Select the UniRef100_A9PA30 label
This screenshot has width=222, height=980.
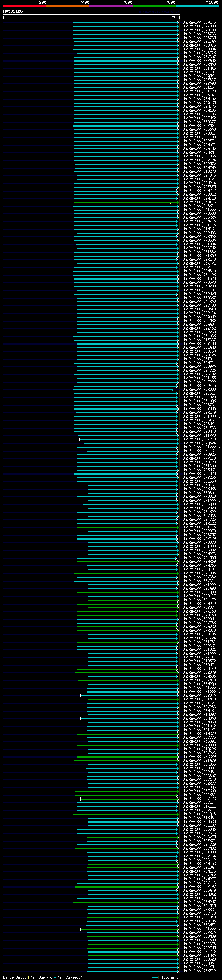pos(199,60)
